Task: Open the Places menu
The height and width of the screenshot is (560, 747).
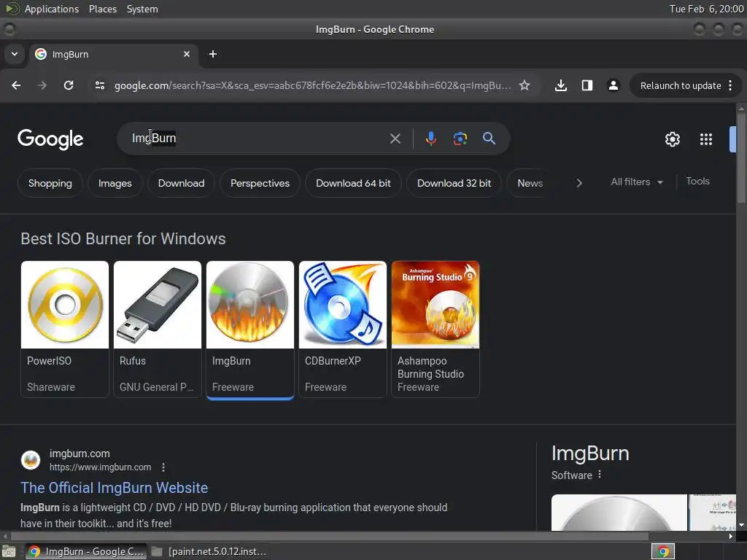Action: (102, 9)
